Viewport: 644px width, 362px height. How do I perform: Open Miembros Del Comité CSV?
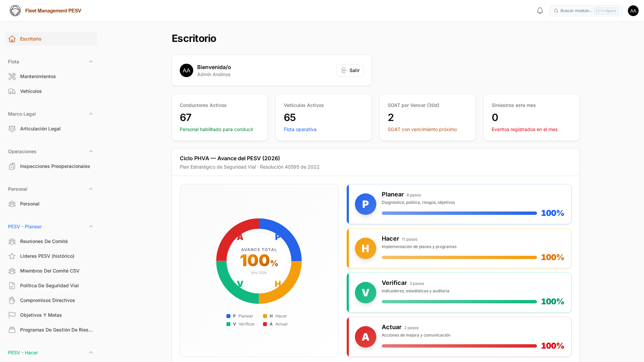click(x=51, y=271)
